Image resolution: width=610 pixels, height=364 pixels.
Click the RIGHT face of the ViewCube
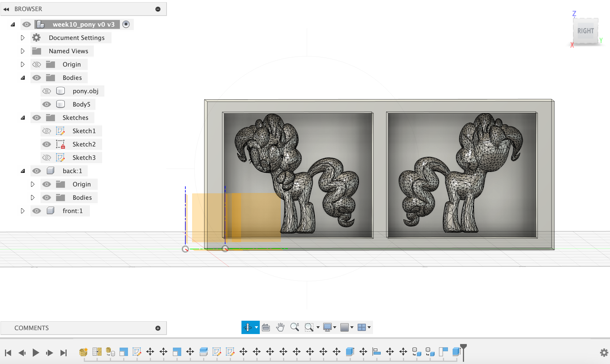click(x=586, y=31)
